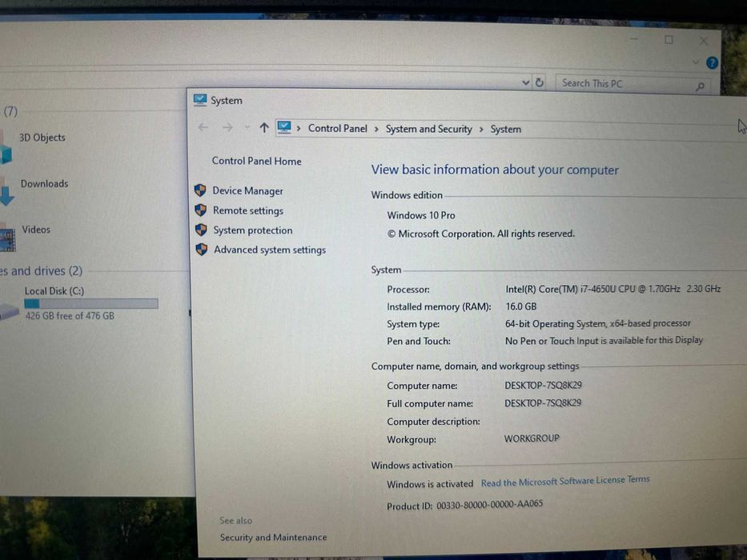Refresh the This PC window
The width and height of the screenshot is (747, 560).
tap(540, 82)
